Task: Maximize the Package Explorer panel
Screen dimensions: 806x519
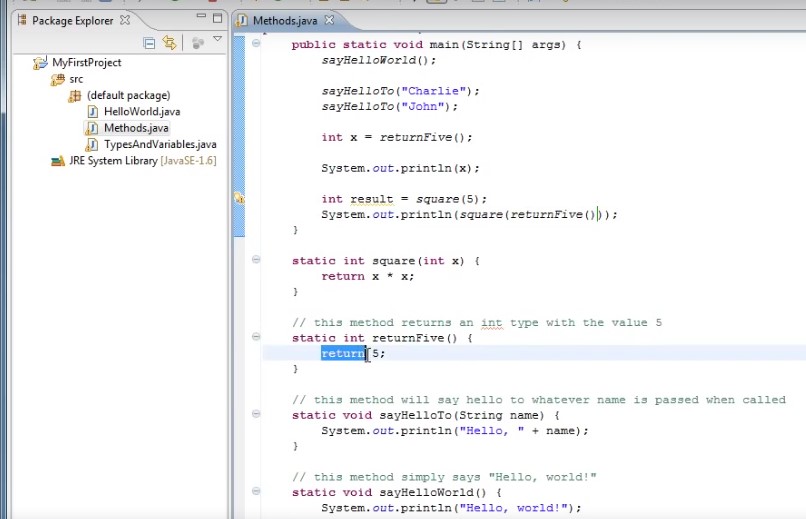Action: (x=217, y=19)
